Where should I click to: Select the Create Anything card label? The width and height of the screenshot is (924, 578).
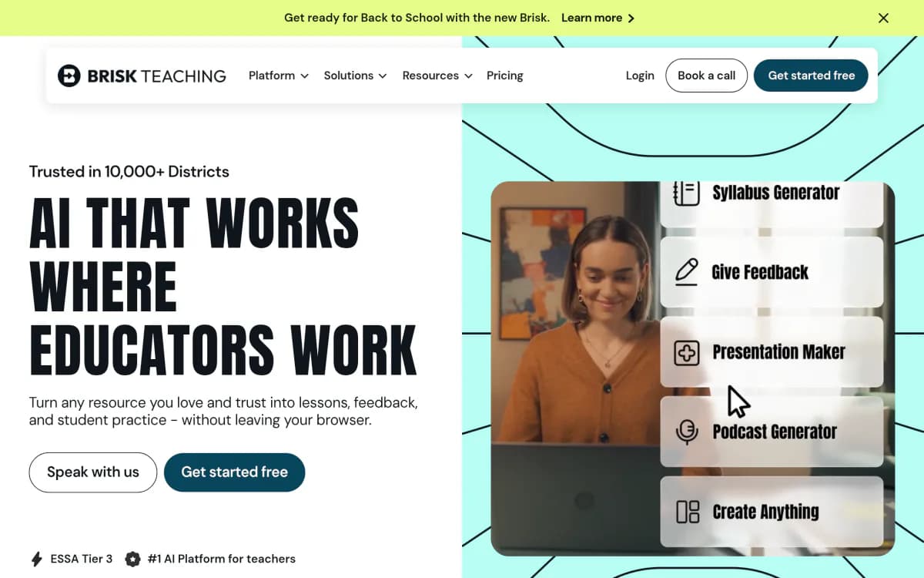tap(765, 512)
